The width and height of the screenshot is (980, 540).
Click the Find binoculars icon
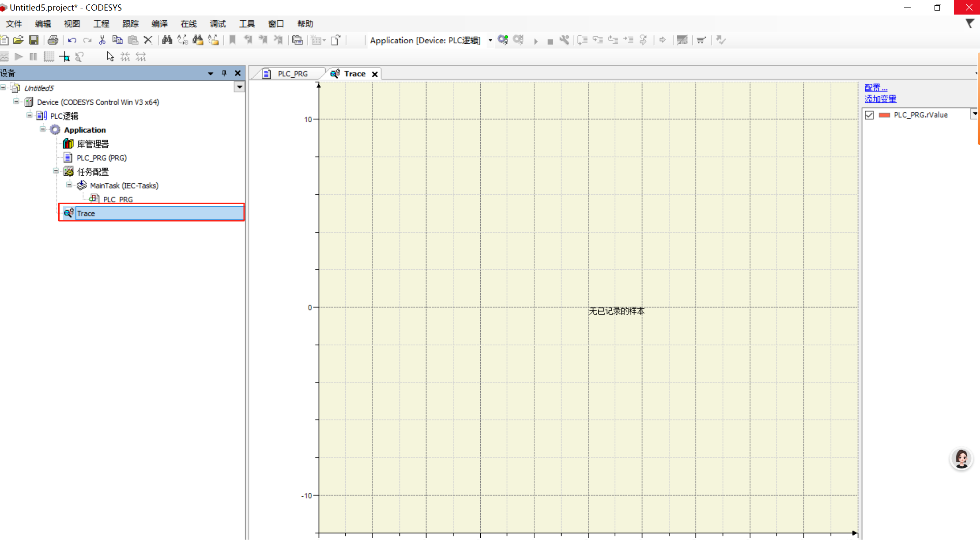pyautogui.click(x=167, y=40)
